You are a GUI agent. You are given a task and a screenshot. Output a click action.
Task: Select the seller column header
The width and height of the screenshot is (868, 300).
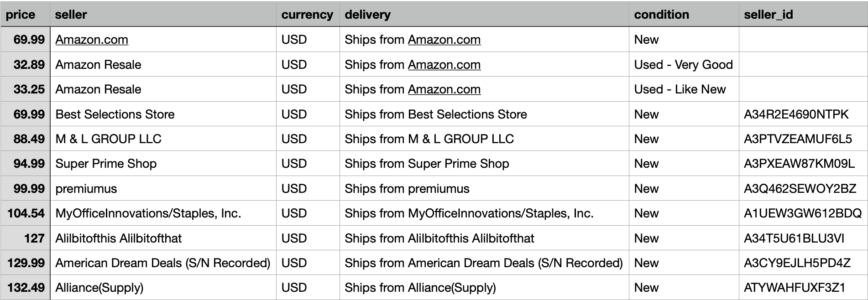pos(163,14)
